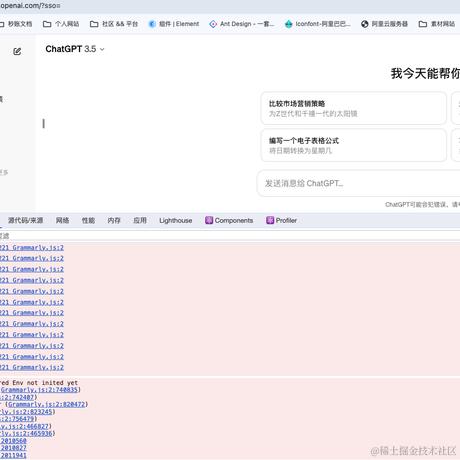The width and height of the screenshot is (460, 460).
Task: Choose the 比较市场营销策略 suggestion card
Action: pyautogui.click(x=353, y=108)
